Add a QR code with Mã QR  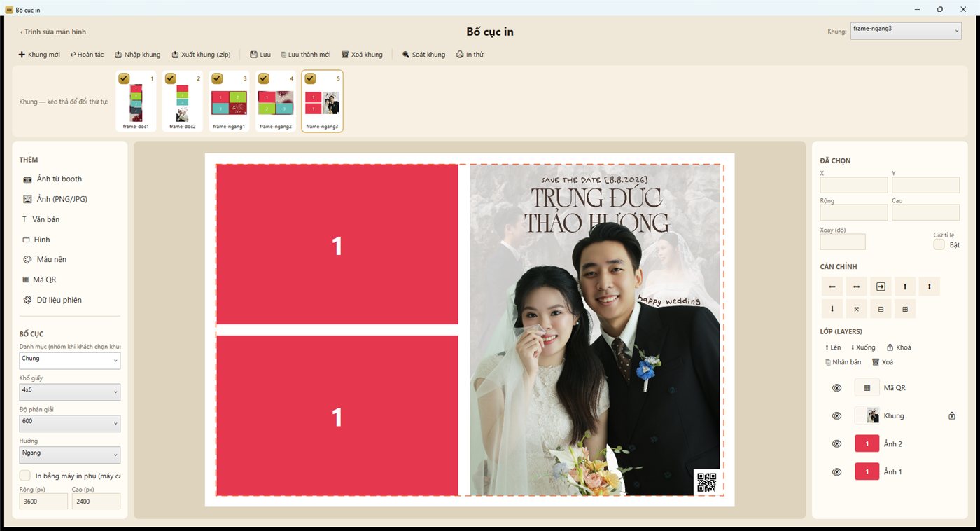pos(40,280)
